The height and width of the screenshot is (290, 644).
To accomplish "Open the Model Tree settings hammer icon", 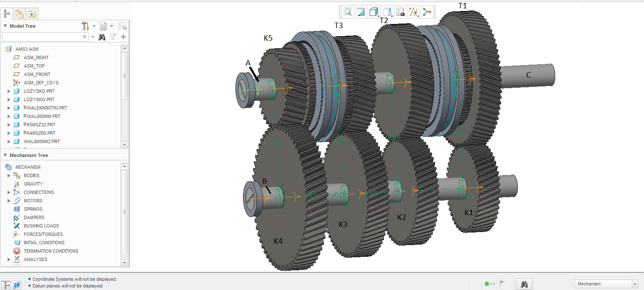I will (85, 26).
